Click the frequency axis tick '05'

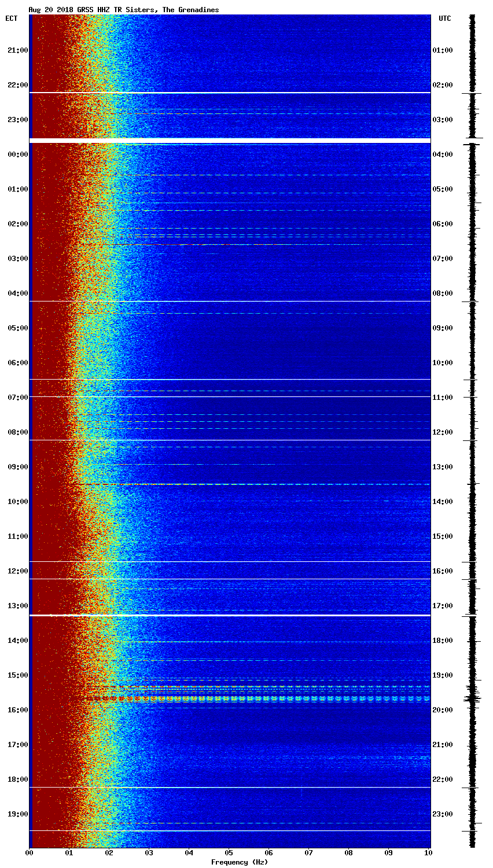[x=229, y=852]
